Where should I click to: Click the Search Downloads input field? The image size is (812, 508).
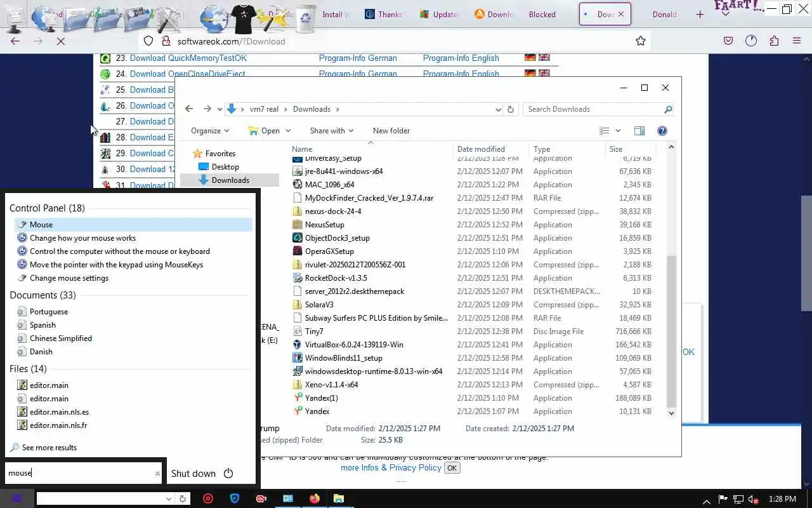593,109
